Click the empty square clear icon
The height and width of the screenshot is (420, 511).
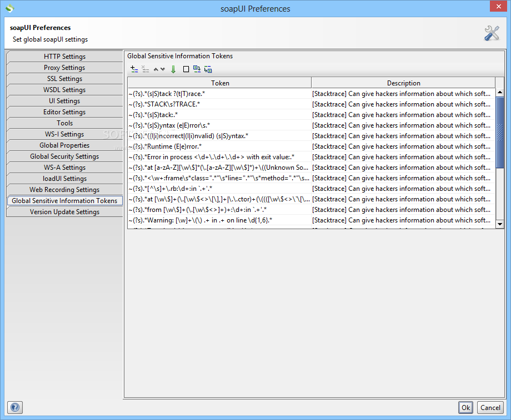(186, 69)
